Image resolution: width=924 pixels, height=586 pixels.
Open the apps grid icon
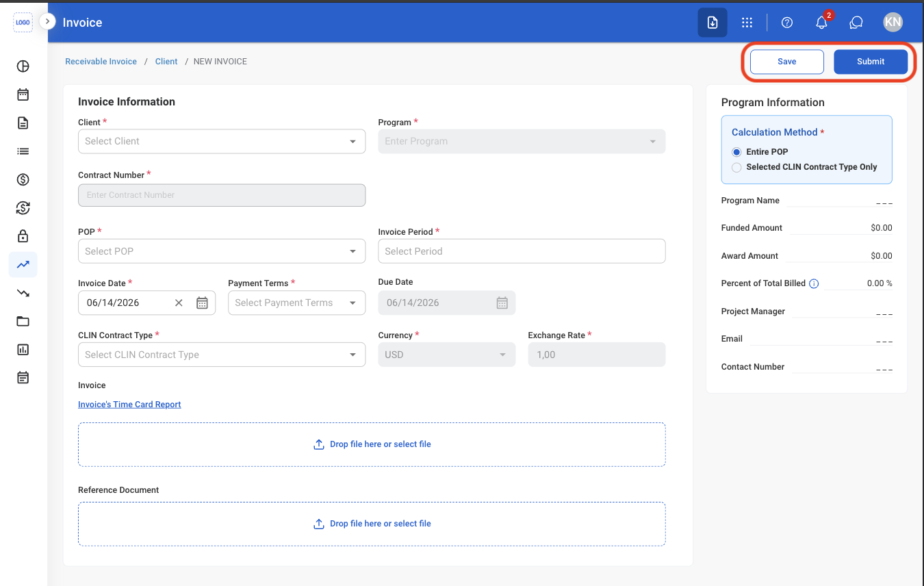(x=747, y=23)
